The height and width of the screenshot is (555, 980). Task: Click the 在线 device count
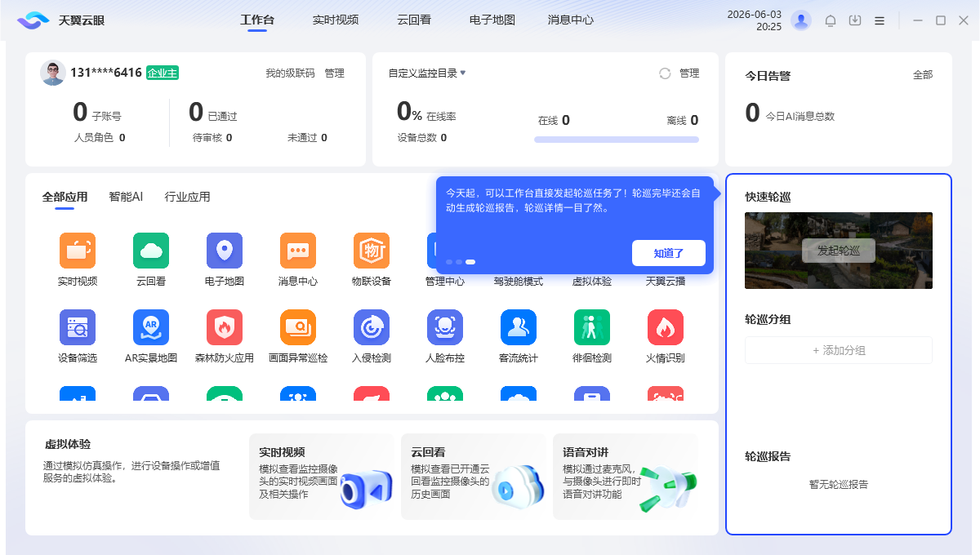[x=566, y=121]
